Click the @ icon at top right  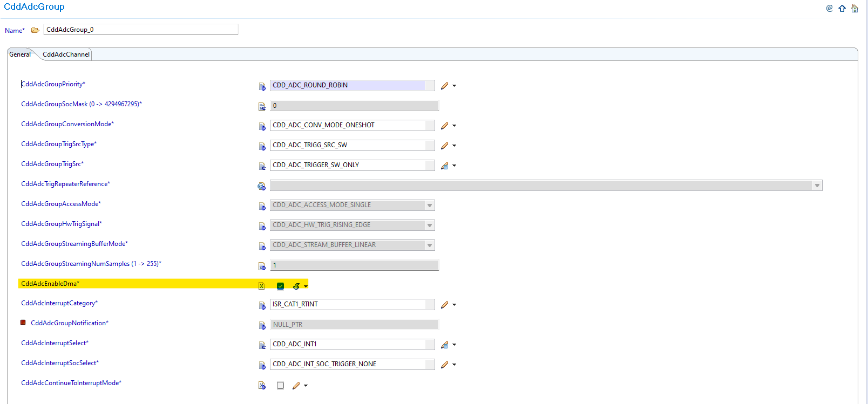830,8
